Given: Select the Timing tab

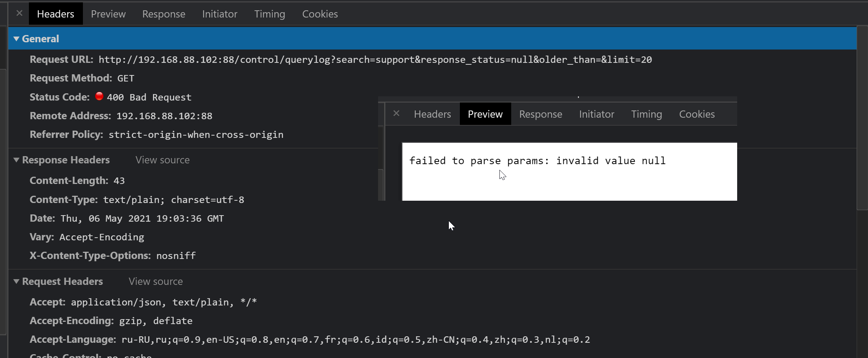Looking at the screenshot, I should [x=269, y=14].
